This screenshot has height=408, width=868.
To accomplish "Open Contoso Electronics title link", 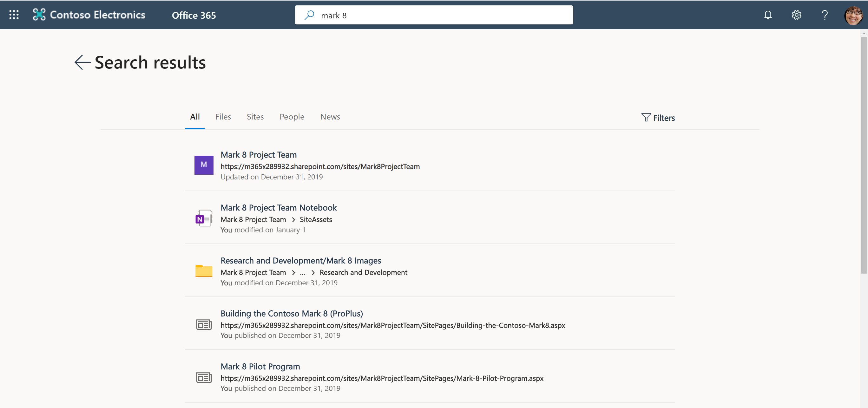I will pyautogui.click(x=98, y=15).
